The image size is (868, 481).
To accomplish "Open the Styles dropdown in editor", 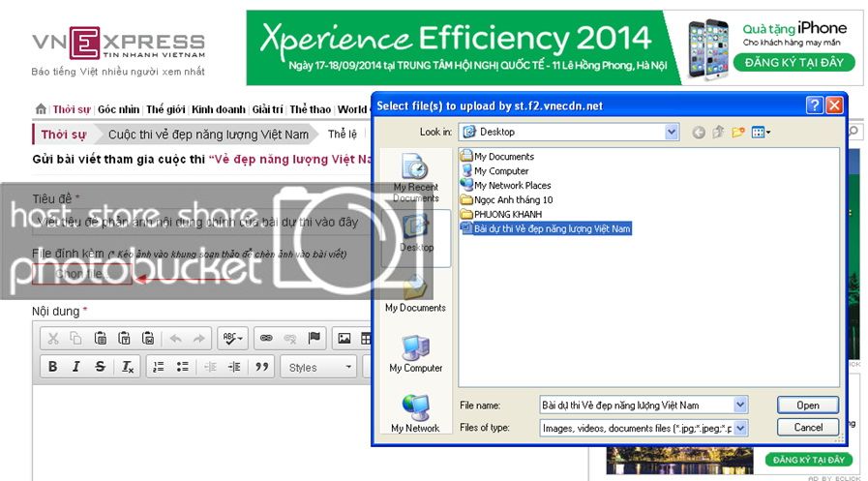I will point(319,367).
